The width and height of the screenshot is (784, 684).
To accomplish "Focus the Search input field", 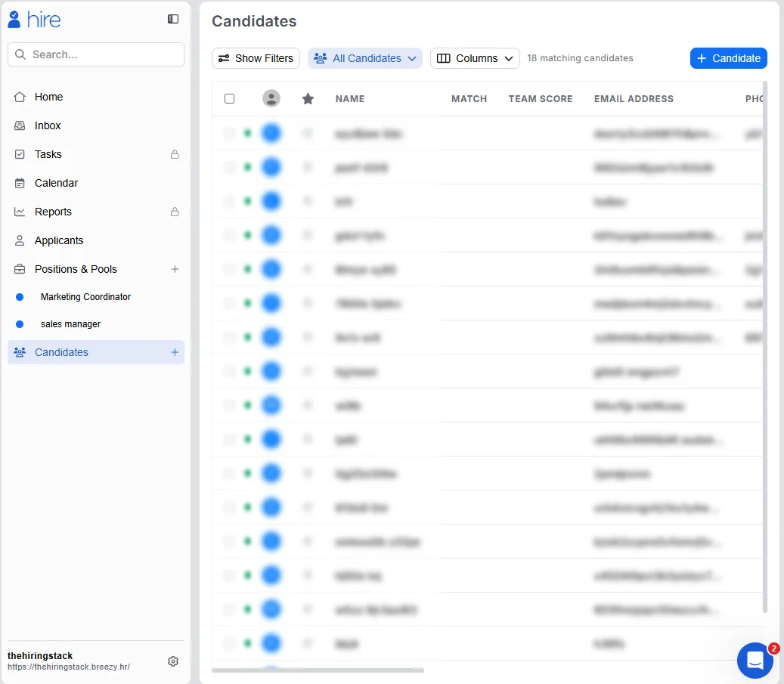I will pos(96,54).
